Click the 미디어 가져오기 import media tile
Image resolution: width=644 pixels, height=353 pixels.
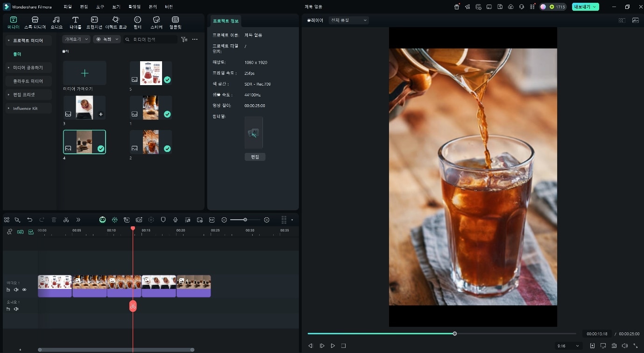(85, 73)
